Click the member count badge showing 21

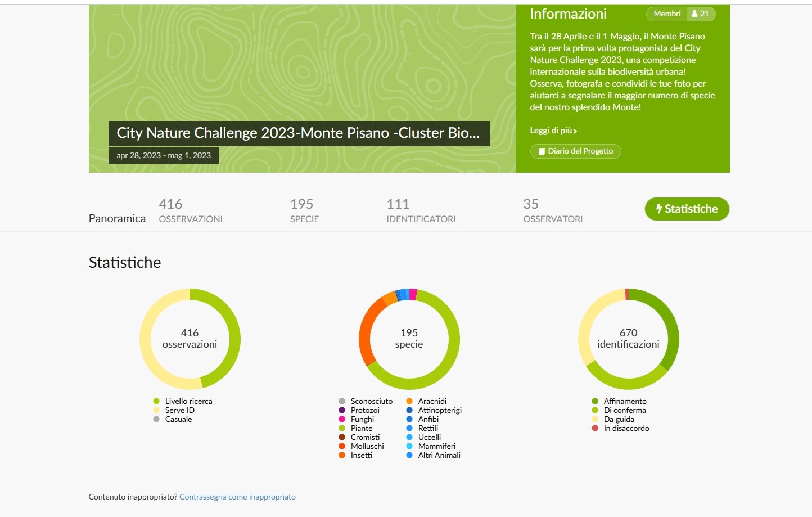tap(701, 14)
